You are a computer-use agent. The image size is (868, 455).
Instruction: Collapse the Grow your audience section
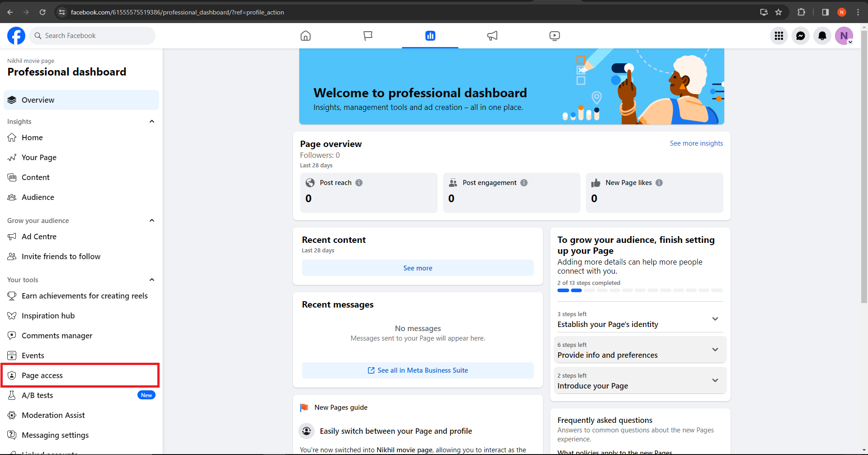pos(152,220)
